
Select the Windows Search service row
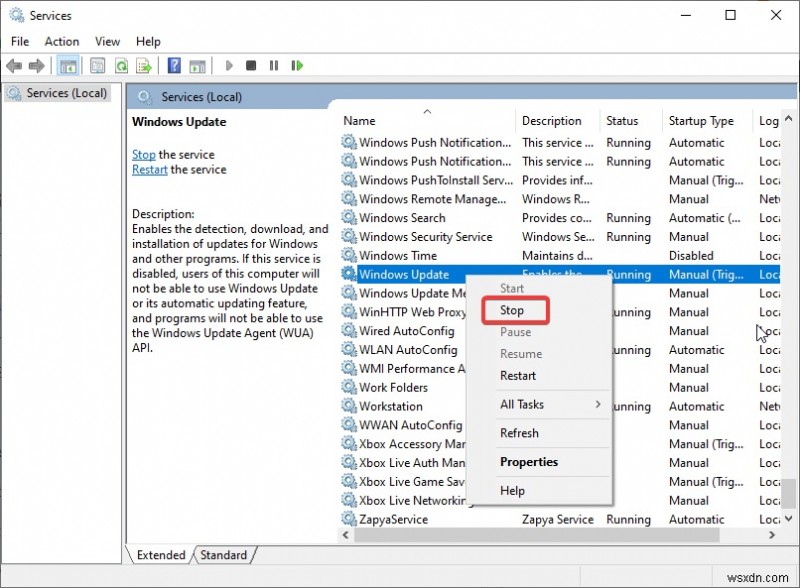[560, 218]
